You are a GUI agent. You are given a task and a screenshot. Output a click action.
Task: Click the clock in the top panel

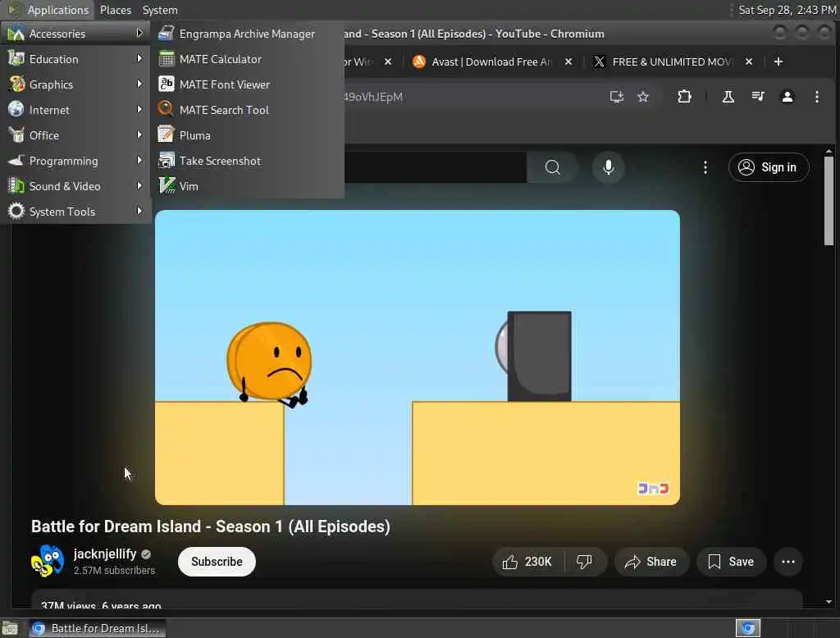coord(787,10)
